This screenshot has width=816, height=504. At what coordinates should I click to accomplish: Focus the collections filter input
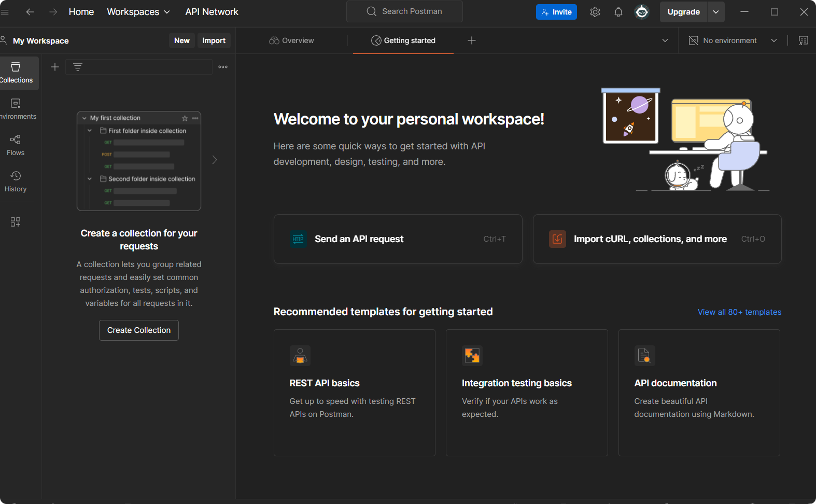pyautogui.click(x=139, y=67)
